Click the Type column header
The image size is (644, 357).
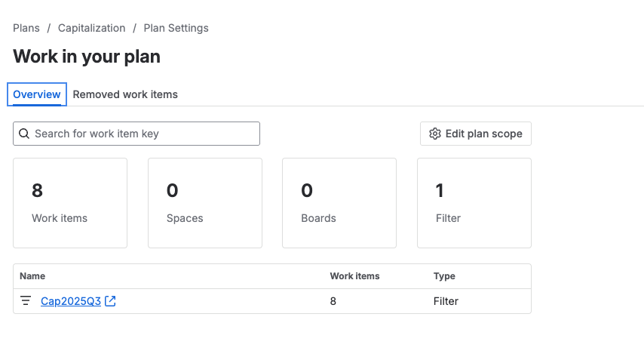click(444, 276)
